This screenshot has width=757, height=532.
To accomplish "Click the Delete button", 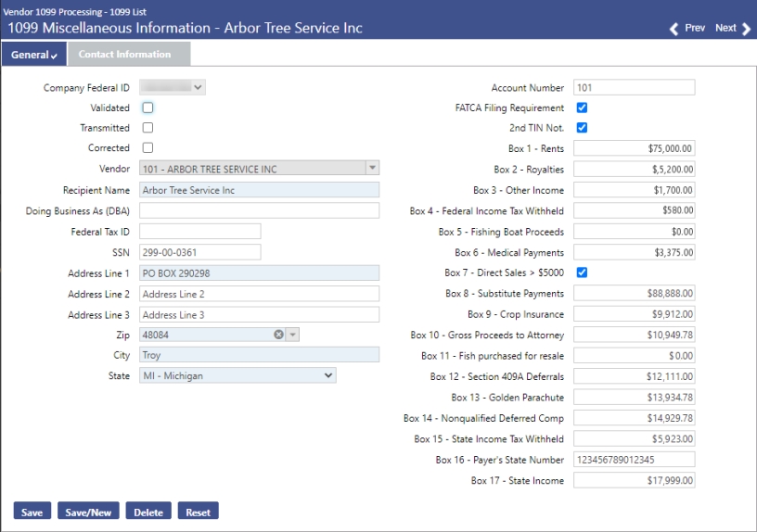I will [148, 512].
